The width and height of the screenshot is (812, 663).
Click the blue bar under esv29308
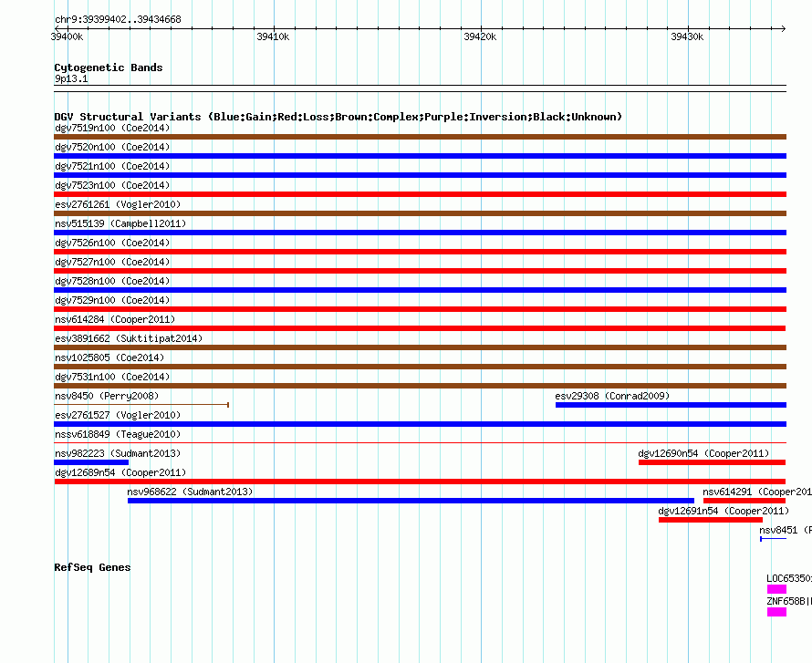coord(671,405)
